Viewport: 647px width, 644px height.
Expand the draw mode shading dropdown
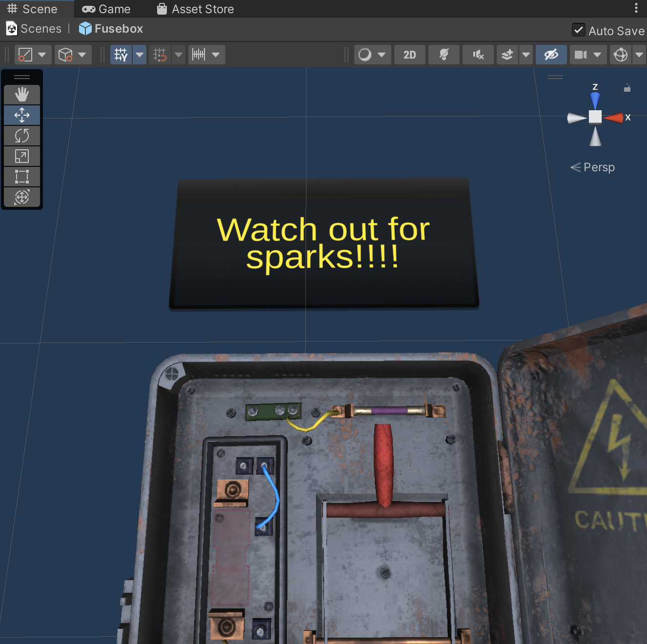381,55
